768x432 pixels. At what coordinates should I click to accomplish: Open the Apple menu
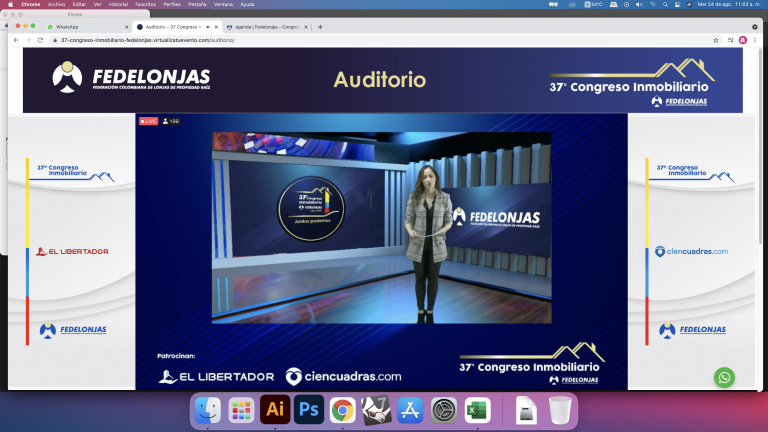click(x=10, y=4)
